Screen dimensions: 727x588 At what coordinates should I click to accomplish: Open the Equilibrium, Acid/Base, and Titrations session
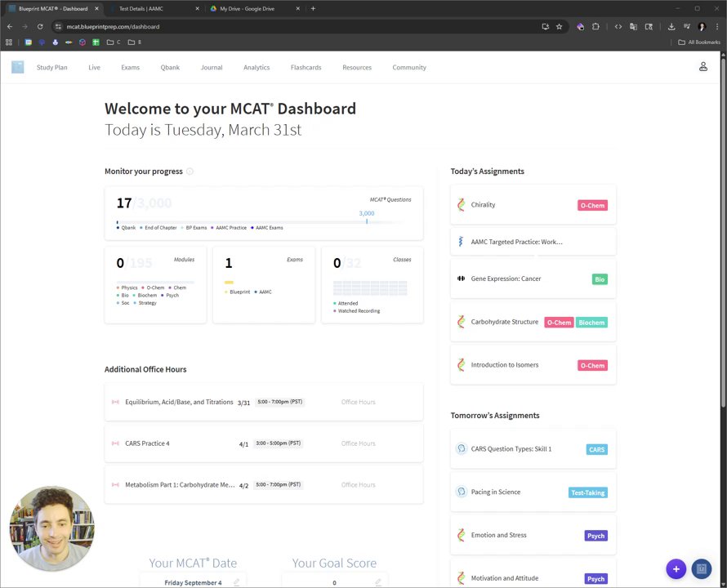(x=264, y=402)
